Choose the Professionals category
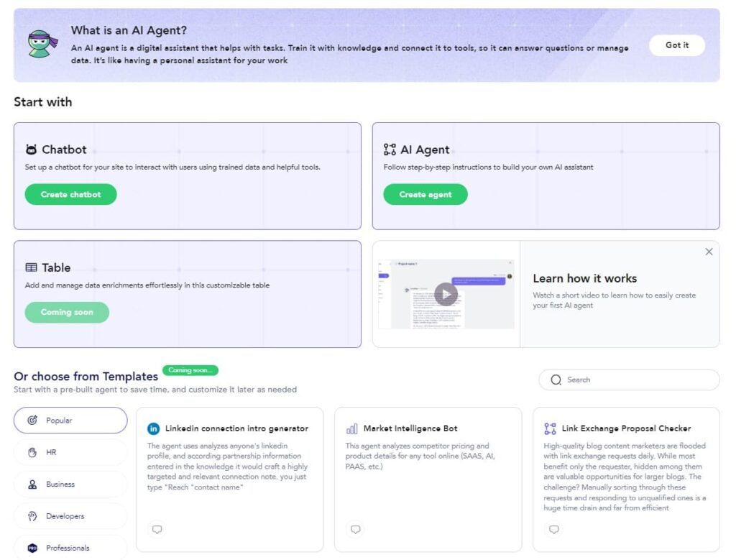The width and height of the screenshot is (736, 560). [70, 547]
